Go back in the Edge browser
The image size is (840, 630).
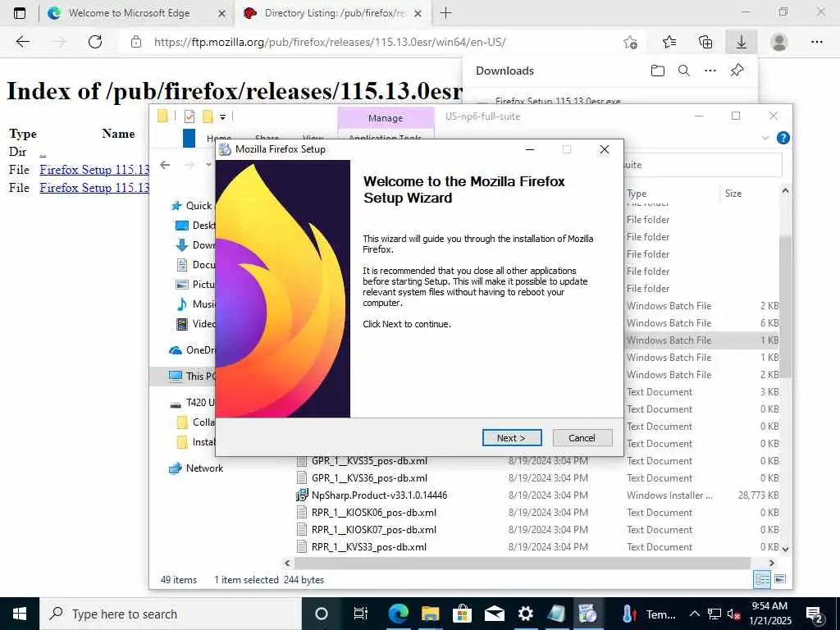pos(22,42)
